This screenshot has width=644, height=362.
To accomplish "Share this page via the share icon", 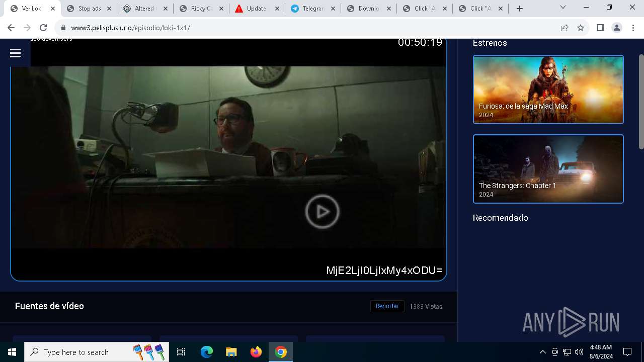I will click(x=565, y=28).
